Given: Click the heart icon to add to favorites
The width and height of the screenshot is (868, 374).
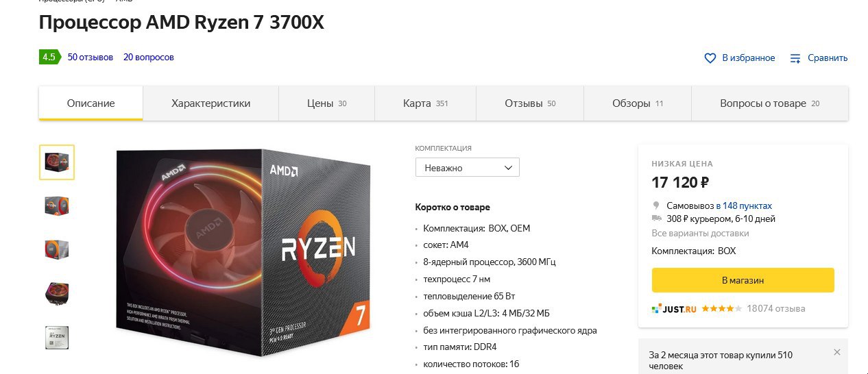Looking at the screenshot, I should point(710,58).
